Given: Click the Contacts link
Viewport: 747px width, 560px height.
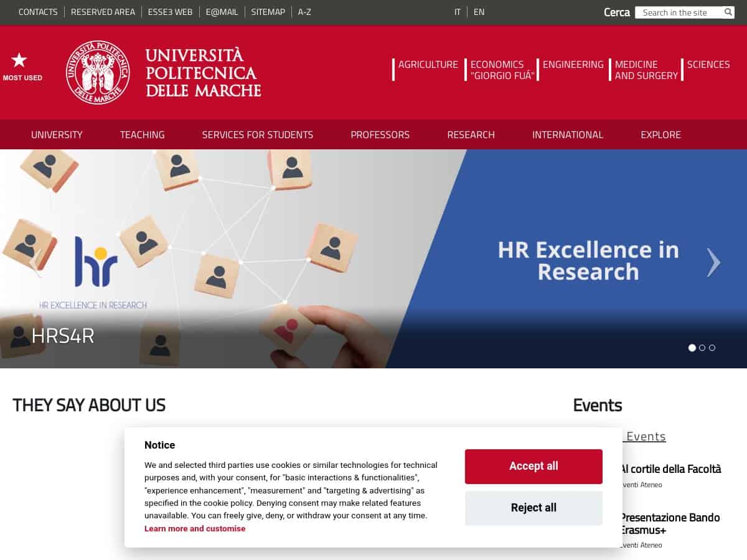Looking at the screenshot, I should (38, 12).
